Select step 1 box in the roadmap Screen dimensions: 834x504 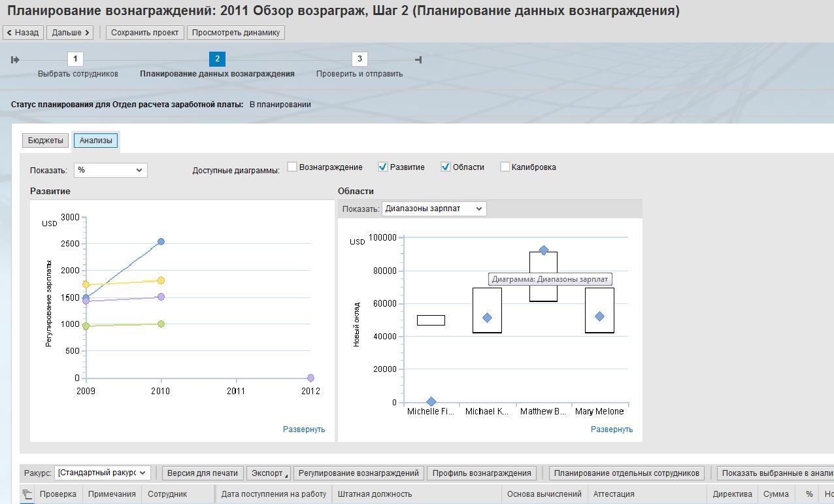[x=75, y=59]
